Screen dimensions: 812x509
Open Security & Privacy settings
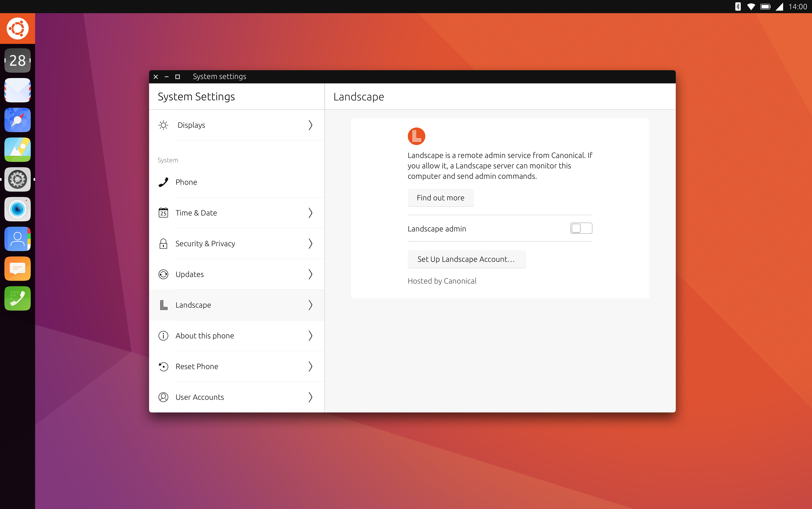[x=237, y=243]
